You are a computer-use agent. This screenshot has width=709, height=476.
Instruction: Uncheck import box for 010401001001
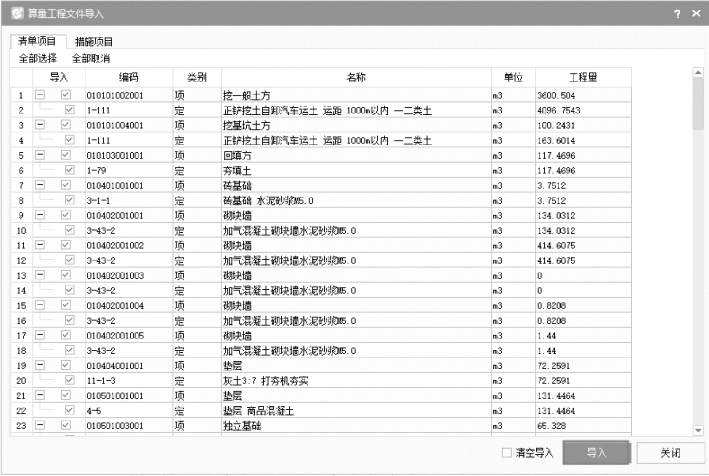tap(66, 185)
